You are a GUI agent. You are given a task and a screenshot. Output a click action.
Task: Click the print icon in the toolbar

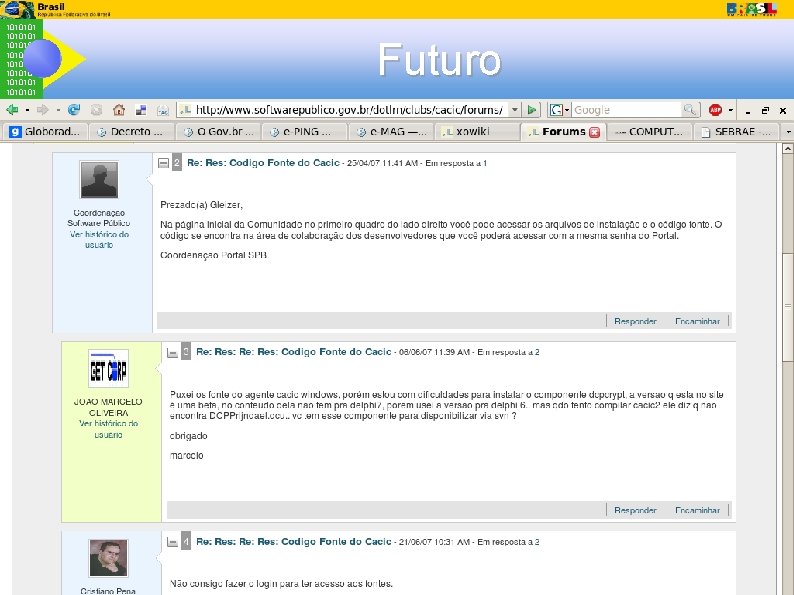[163, 110]
